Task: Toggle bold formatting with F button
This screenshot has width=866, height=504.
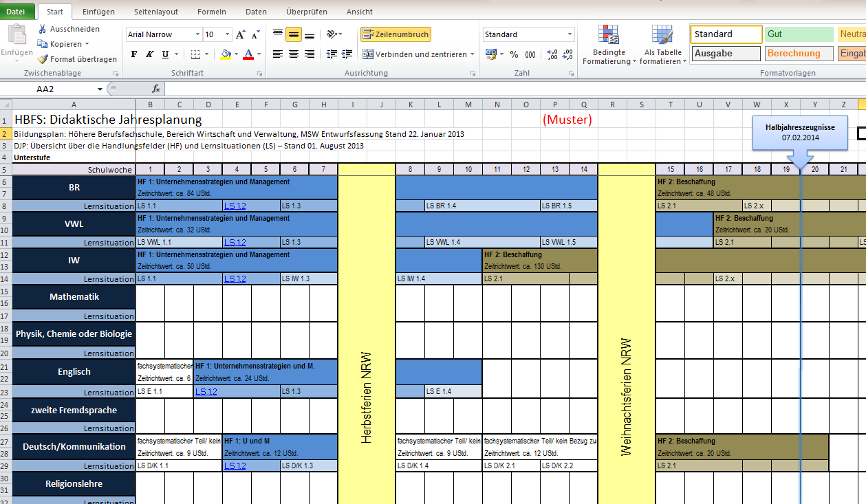Action: [x=134, y=54]
